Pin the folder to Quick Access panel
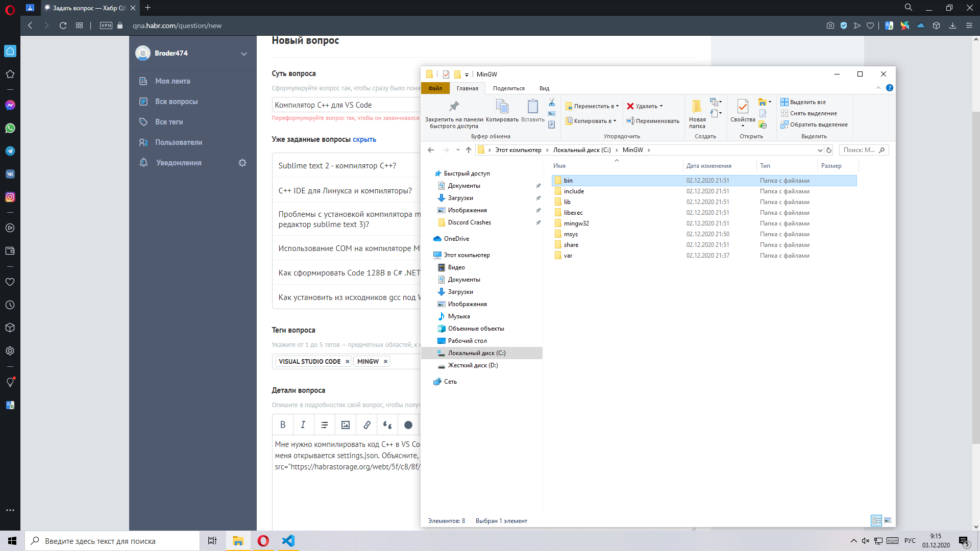This screenshot has width=980, height=551. tap(454, 114)
